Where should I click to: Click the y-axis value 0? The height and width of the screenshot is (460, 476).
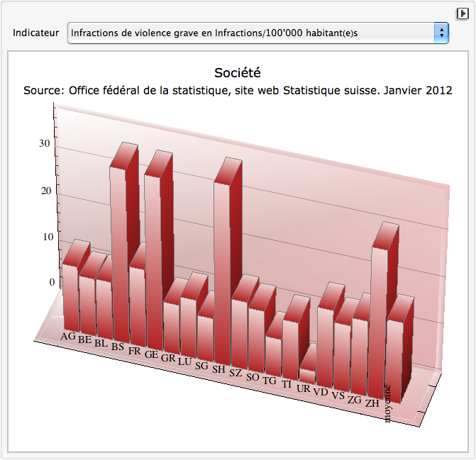coord(52,282)
